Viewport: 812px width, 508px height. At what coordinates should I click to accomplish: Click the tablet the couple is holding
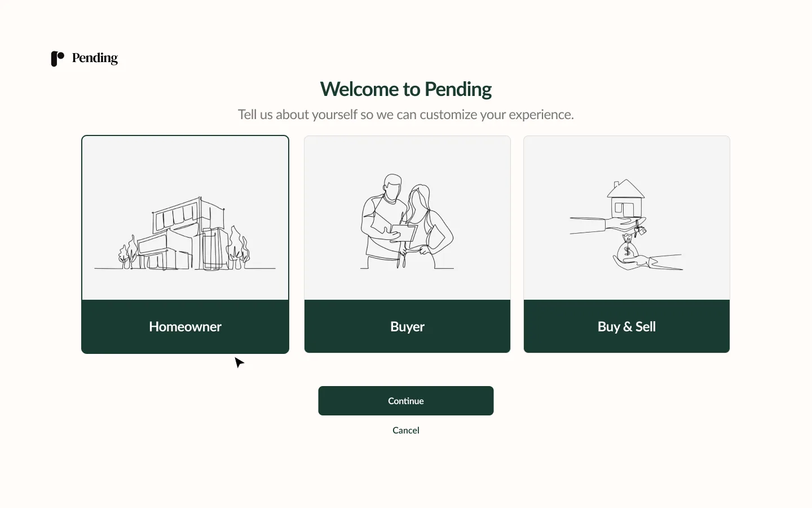[404, 233]
